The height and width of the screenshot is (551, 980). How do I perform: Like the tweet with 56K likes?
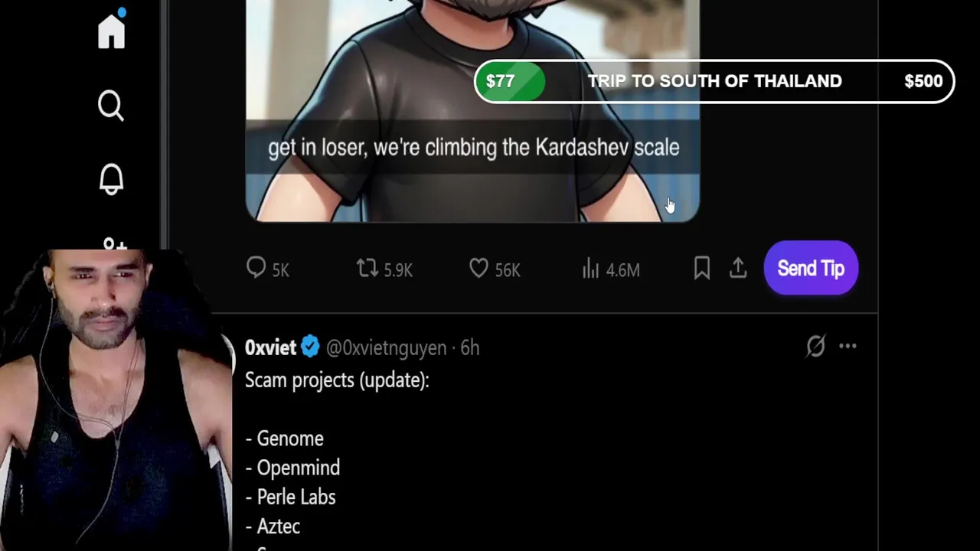(x=479, y=269)
